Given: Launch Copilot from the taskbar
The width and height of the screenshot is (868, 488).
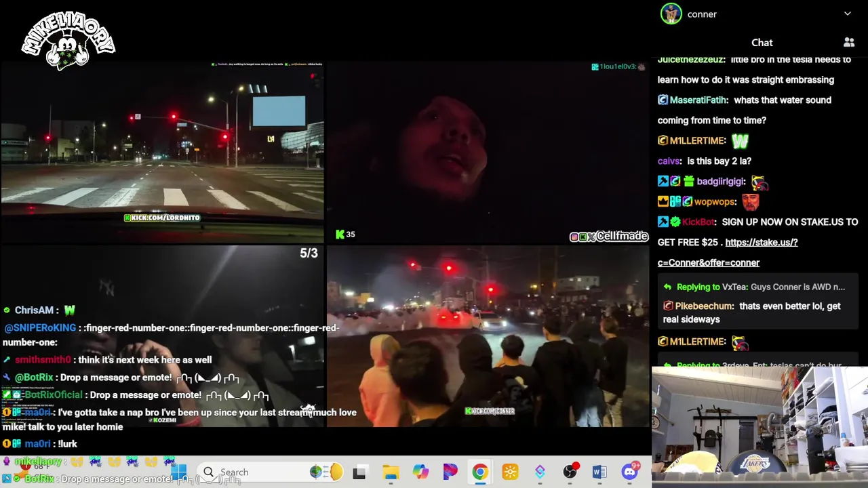Looking at the screenshot, I should pyautogui.click(x=420, y=472).
